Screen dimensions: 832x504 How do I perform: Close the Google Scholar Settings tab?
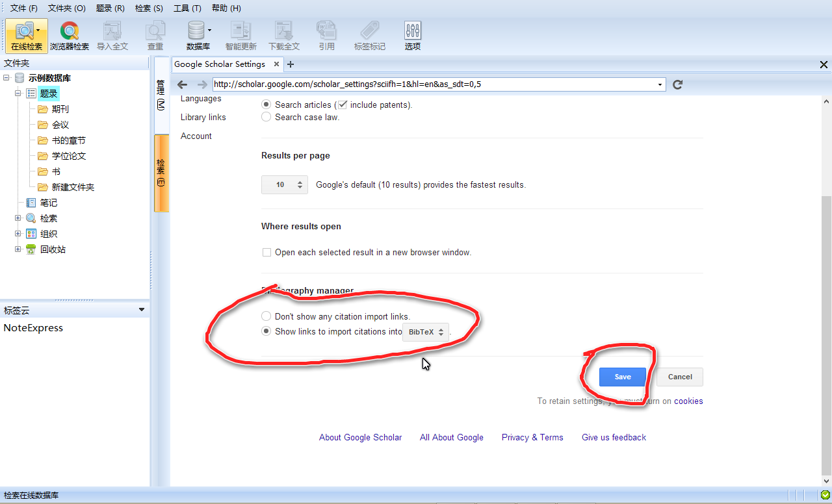276,64
